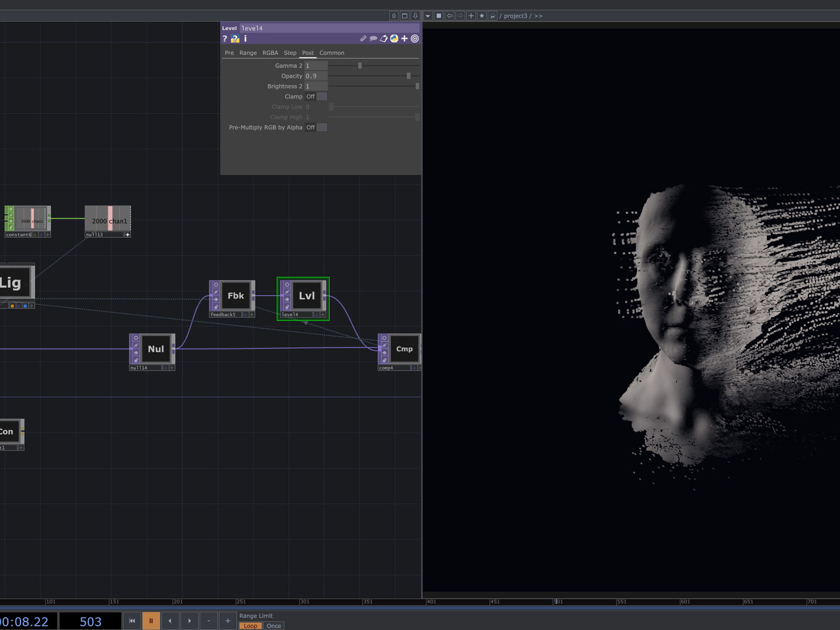Toggle Pre-Multiply RGB by Alpha
Viewport: 840px width, 630px height.
(321, 128)
